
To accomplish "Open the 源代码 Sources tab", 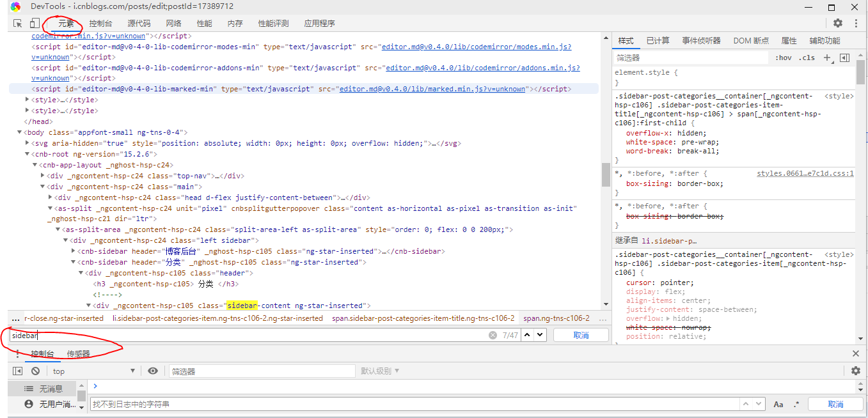I will click(x=139, y=23).
